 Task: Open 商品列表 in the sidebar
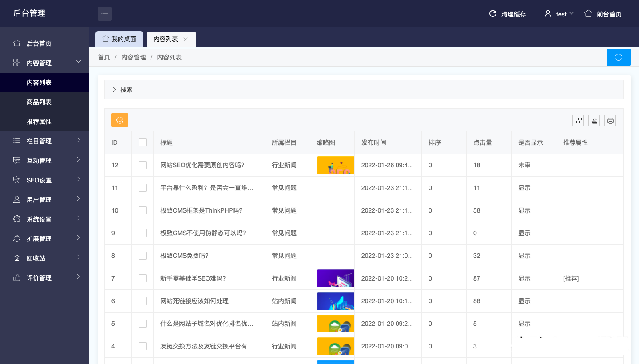39,102
